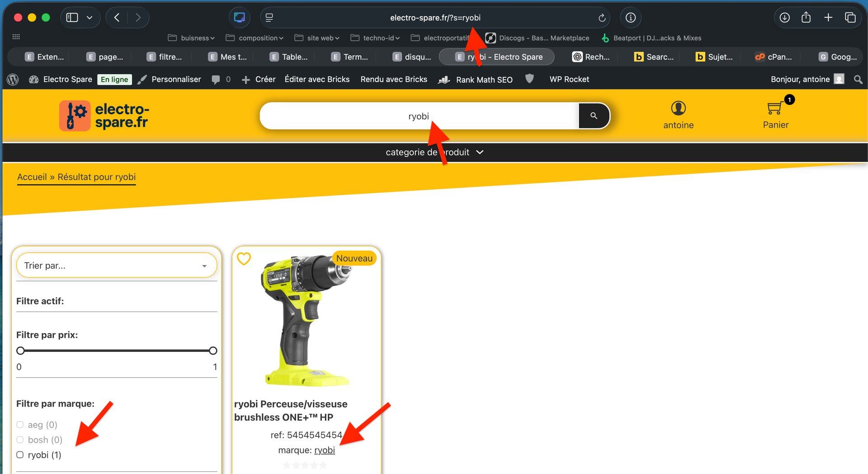Viewport: 868px width, 474px height.
Task: Expand the categorie de produit menu
Action: point(434,152)
